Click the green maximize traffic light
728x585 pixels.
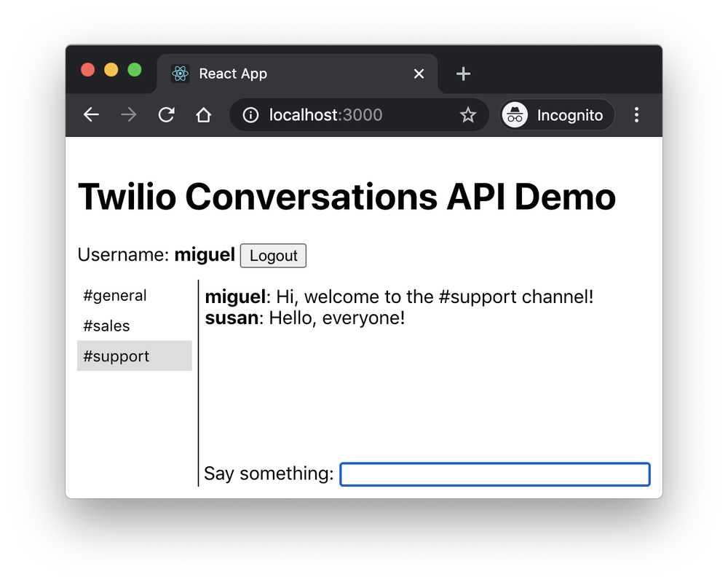(x=134, y=69)
